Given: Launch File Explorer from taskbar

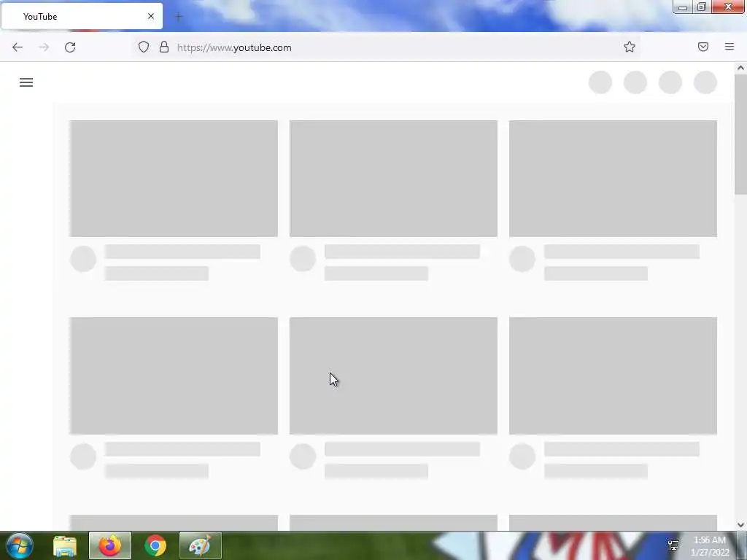Looking at the screenshot, I should coord(65,545).
